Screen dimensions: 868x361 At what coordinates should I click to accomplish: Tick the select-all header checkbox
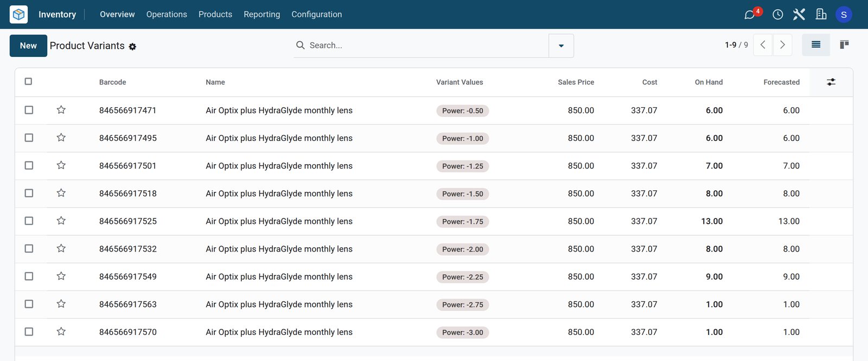pyautogui.click(x=29, y=81)
